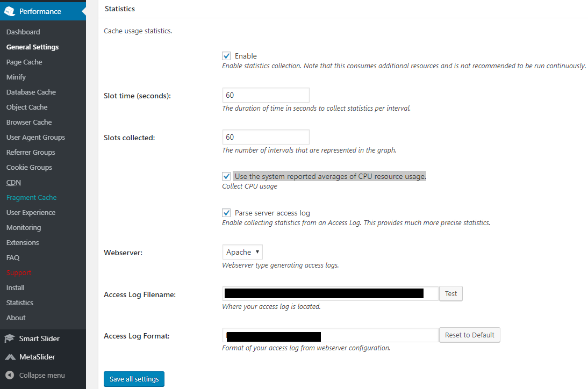Click the Access Log Format field
The height and width of the screenshot is (389, 588).
[x=331, y=335]
